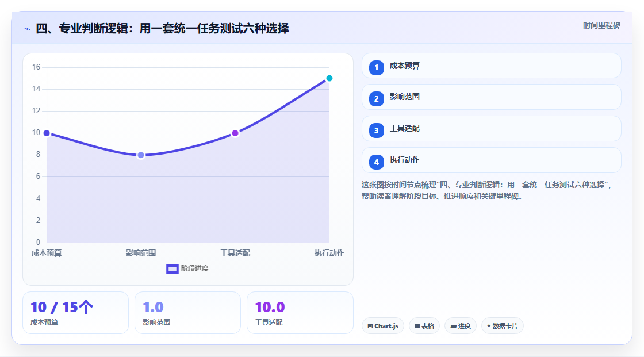
Task: Click the x-axis label 工具适配
Action: pos(235,253)
